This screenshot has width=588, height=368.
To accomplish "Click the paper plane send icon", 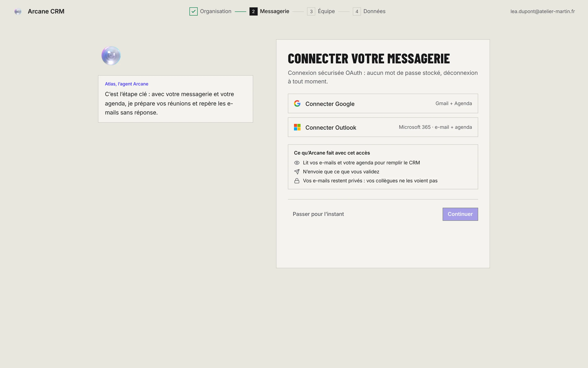I will [297, 172].
